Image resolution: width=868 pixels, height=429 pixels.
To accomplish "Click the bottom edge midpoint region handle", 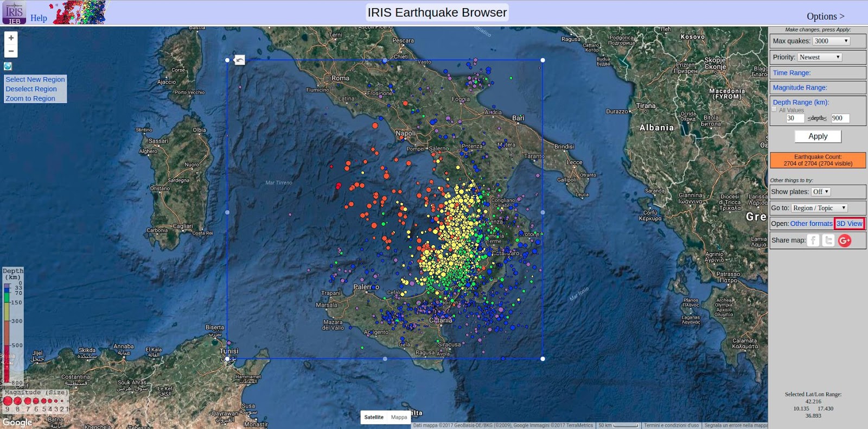I will pos(385,359).
